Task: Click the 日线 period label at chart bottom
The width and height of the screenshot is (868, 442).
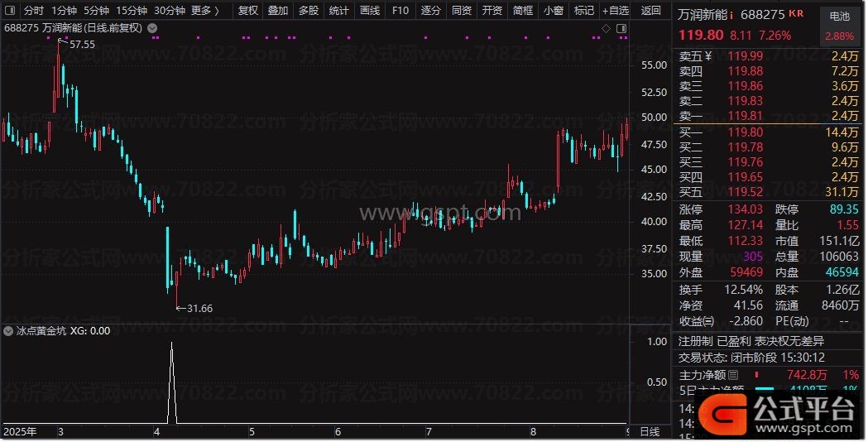Action: (650, 432)
